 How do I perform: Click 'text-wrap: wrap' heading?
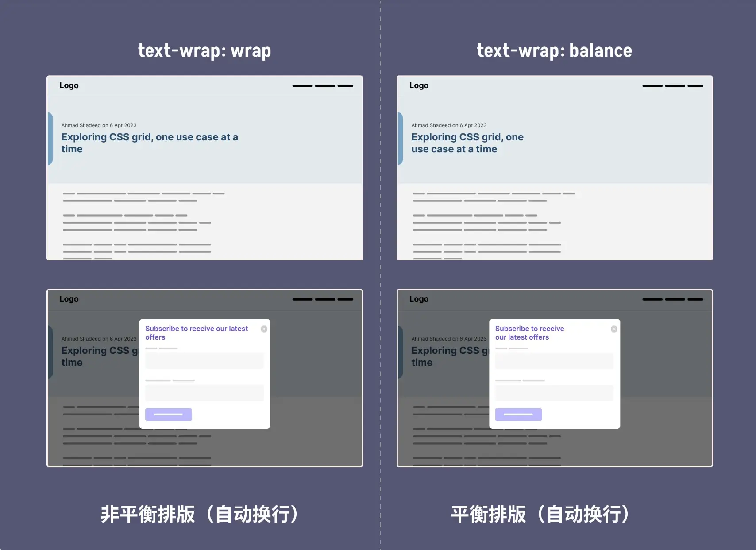(204, 50)
